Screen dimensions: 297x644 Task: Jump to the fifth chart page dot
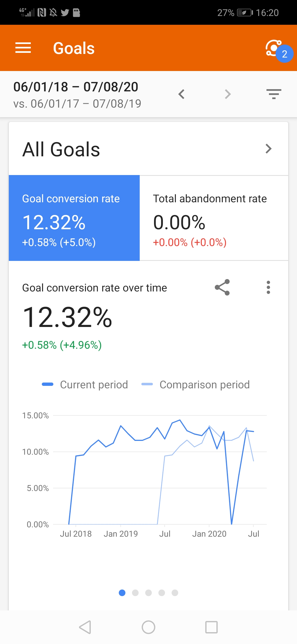[175, 593]
